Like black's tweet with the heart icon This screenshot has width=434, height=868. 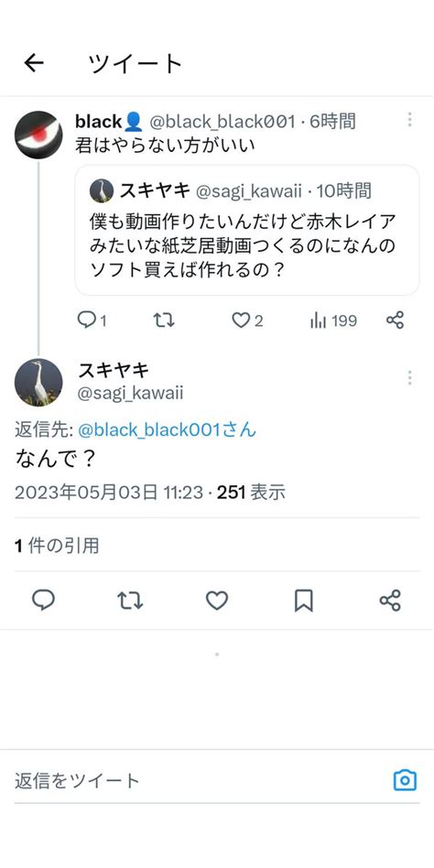pyautogui.click(x=241, y=320)
